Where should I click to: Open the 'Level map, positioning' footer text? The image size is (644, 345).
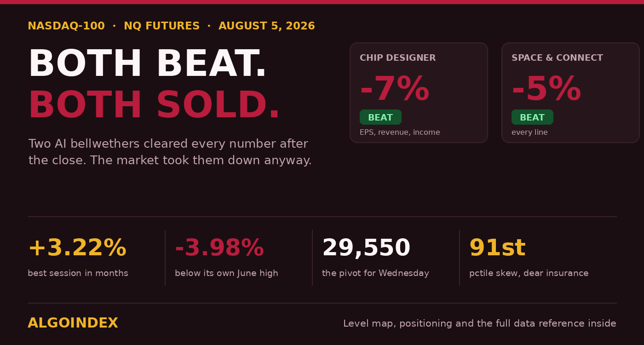(480, 323)
